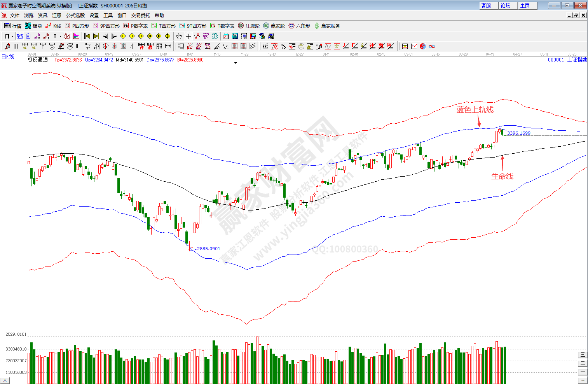Click the left scroll arrow at bottom-left corner

[x=5, y=380]
